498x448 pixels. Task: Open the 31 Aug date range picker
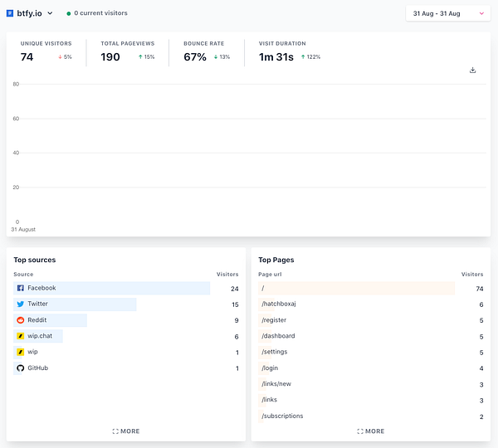(448, 13)
